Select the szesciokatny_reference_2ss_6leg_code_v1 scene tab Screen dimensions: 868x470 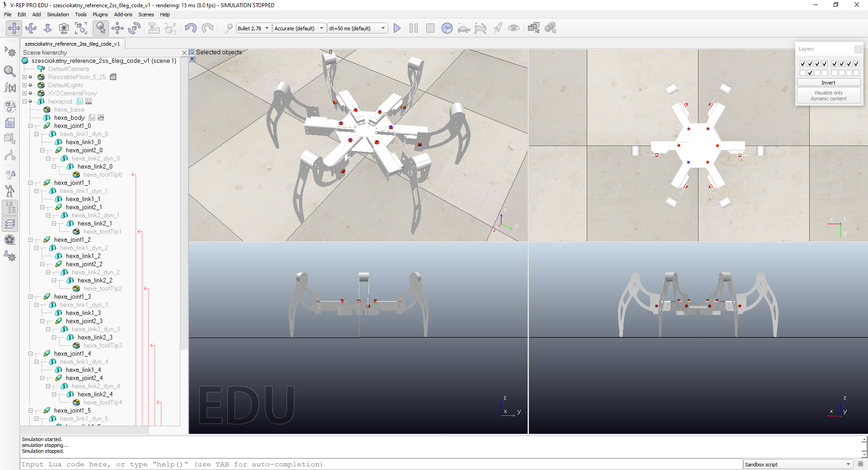(72, 44)
